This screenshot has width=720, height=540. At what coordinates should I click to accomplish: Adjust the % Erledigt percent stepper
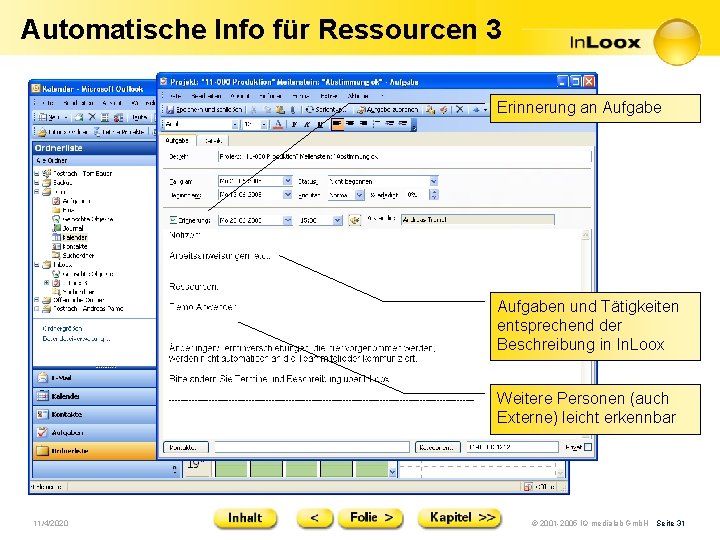click(433, 195)
